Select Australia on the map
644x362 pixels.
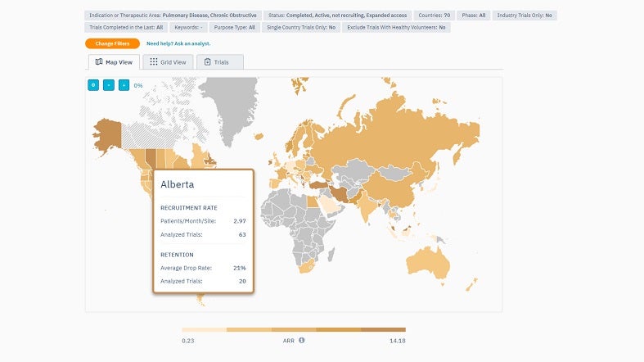[x=430, y=259]
